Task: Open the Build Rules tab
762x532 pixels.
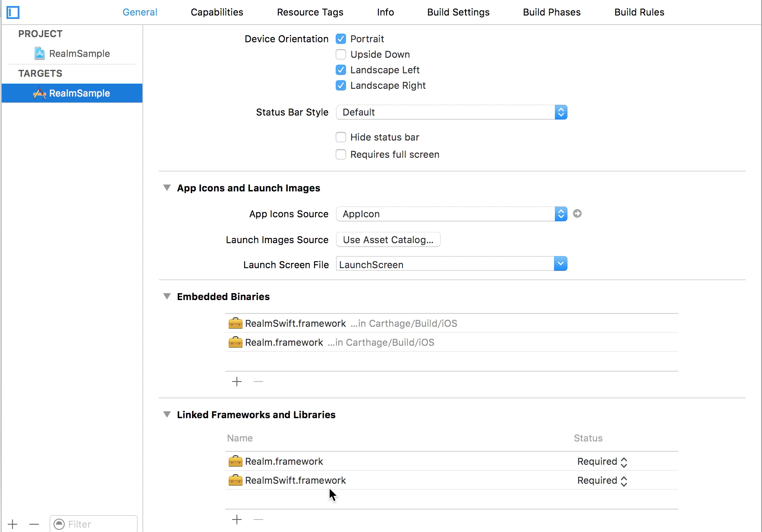Action: pyautogui.click(x=639, y=12)
